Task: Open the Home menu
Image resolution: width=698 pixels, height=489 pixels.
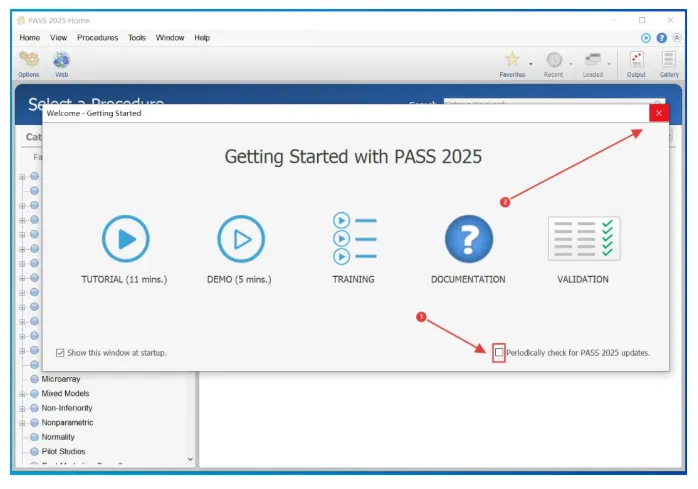Action: [29, 38]
